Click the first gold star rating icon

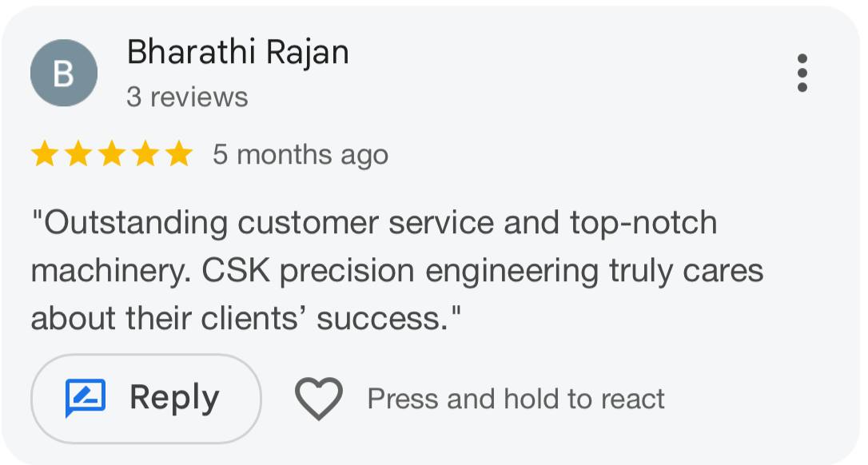[44, 153]
